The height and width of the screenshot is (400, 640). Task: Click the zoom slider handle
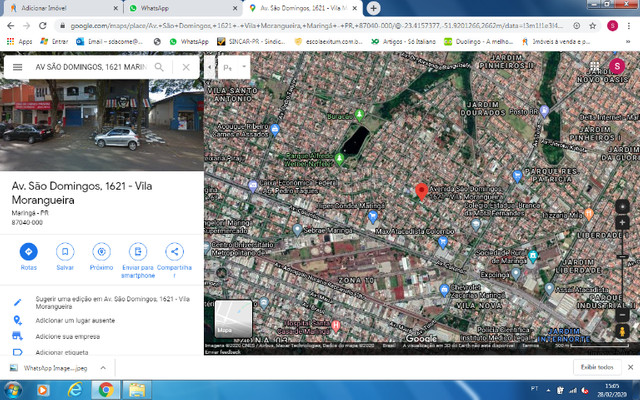point(622,256)
